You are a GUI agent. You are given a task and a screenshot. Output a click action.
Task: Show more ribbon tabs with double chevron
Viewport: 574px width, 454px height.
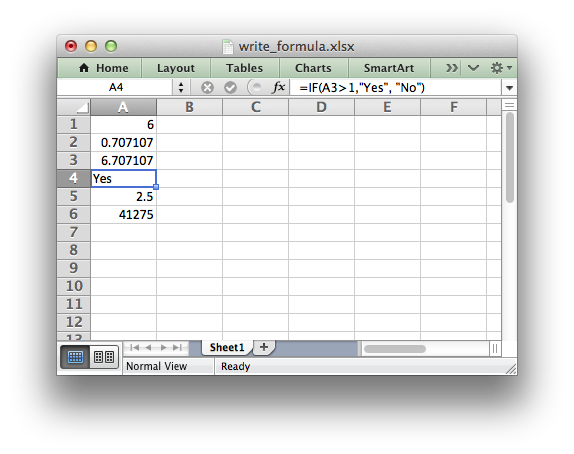pos(451,68)
